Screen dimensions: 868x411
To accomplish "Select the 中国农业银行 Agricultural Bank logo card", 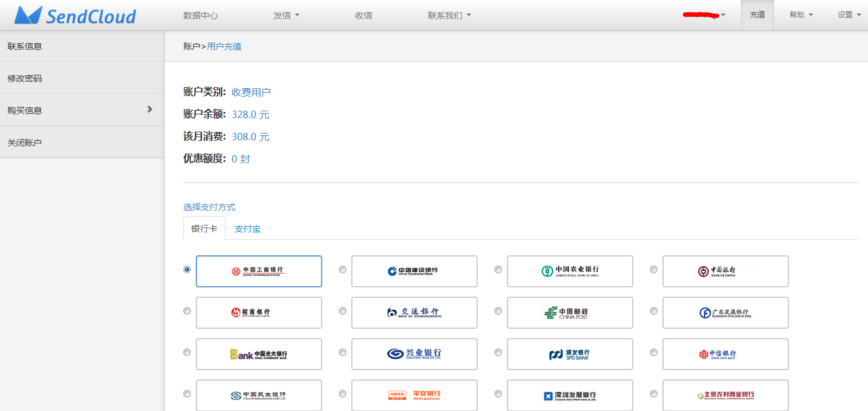I will (x=570, y=271).
